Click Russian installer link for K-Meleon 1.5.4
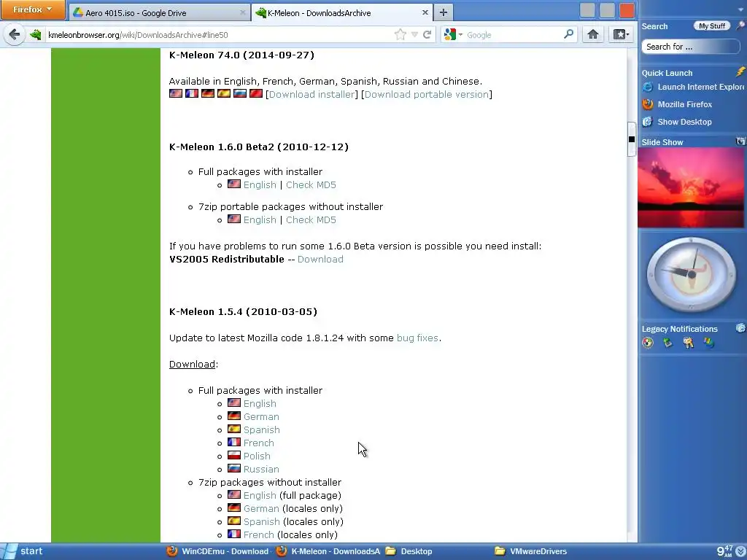747x560 pixels. click(x=261, y=469)
